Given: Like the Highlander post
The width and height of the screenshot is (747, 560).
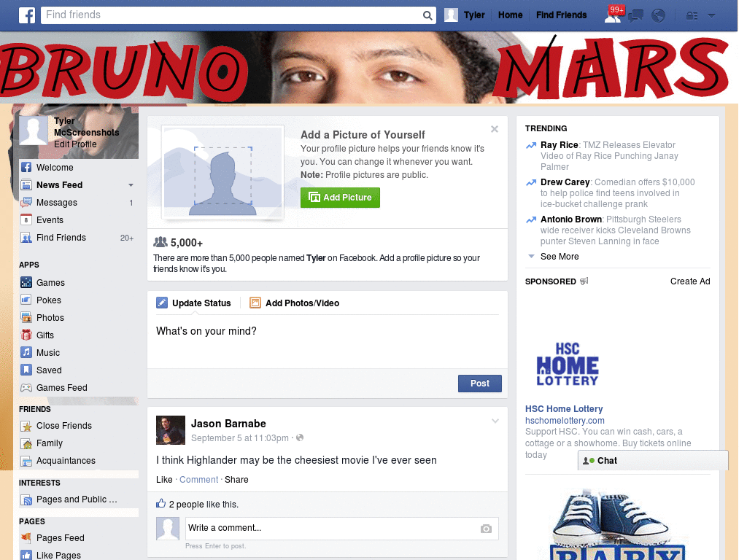Looking at the screenshot, I should [x=164, y=480].
